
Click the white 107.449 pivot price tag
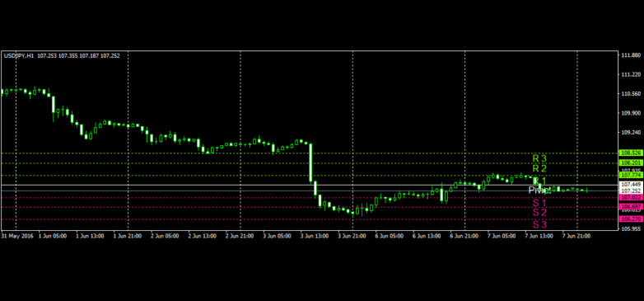point(631,185)
